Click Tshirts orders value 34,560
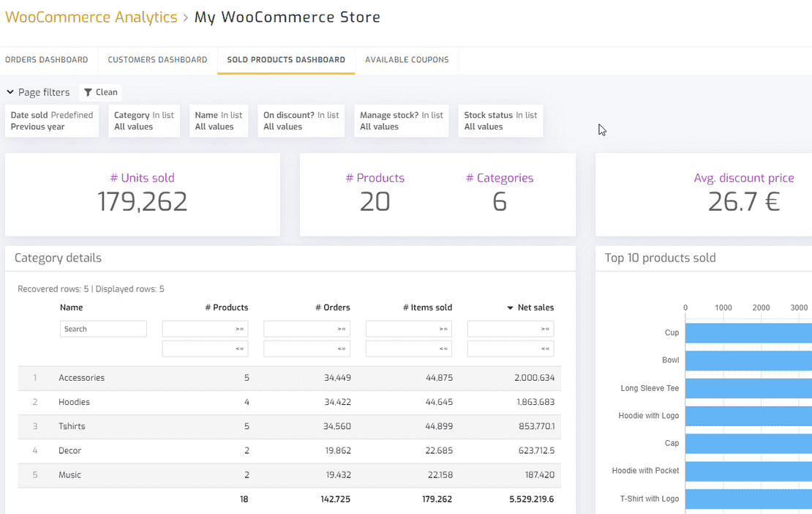812x514 pixels. point(337,426)
